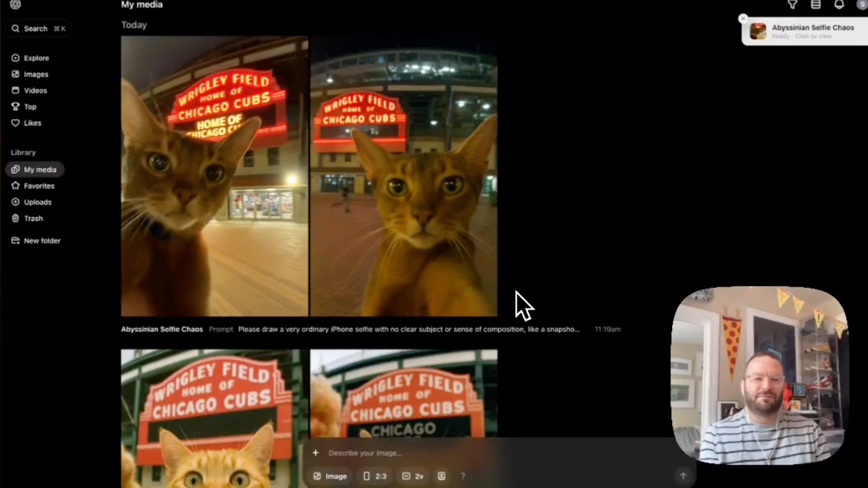Click the Sora logo in the sidebar
868x488 pixels.
pyautogui.click(x=15, y=4)
